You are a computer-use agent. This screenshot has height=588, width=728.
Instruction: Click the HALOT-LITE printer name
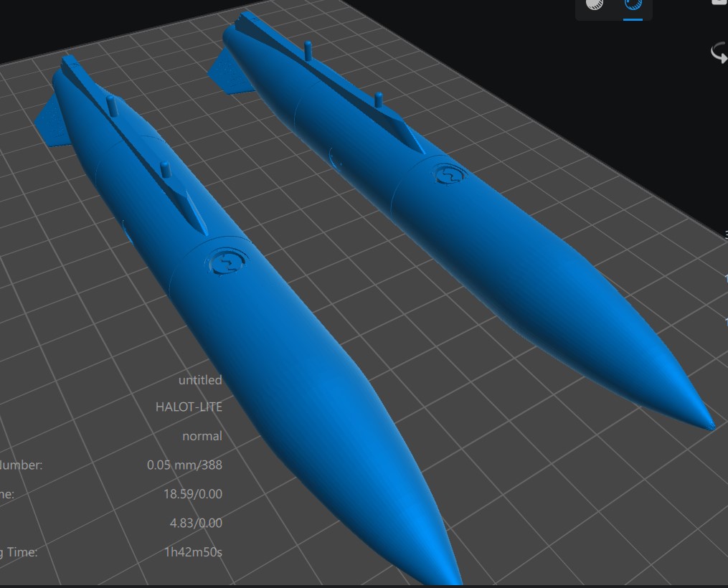point(189,407)
